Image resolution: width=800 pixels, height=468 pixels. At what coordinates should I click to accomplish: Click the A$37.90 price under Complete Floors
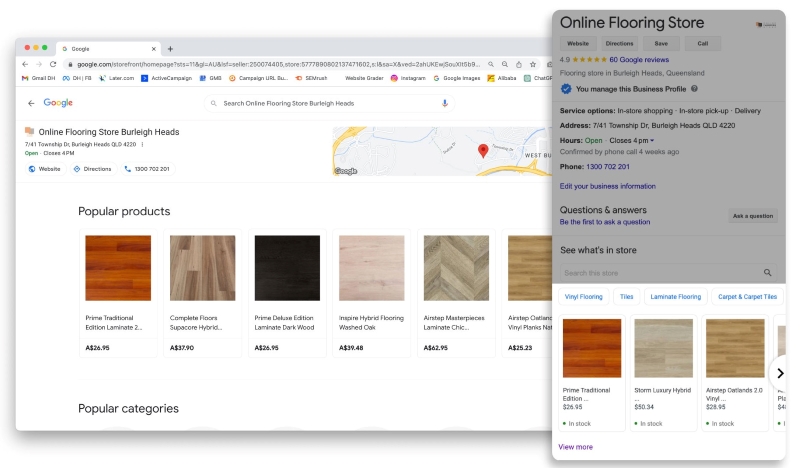pos(182,348)
